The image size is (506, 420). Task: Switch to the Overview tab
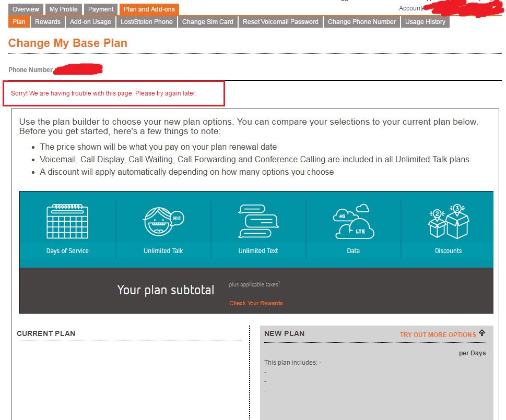(x=25, y=9)
